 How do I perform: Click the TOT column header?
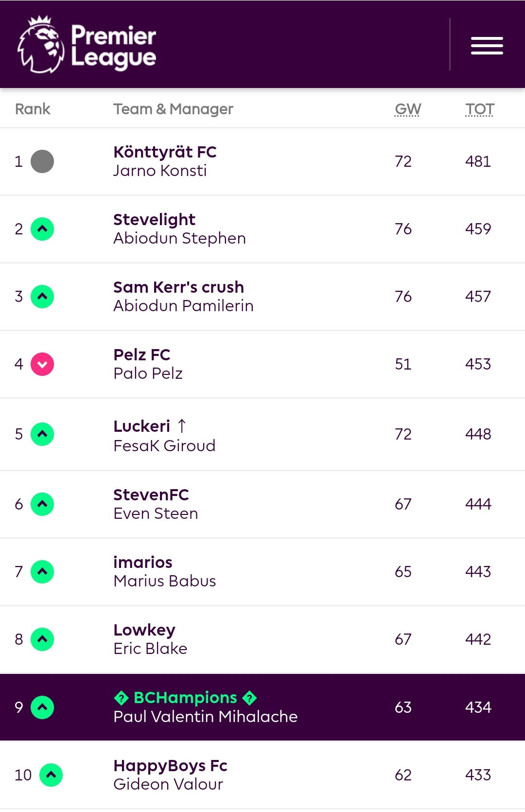coord(479,109)
